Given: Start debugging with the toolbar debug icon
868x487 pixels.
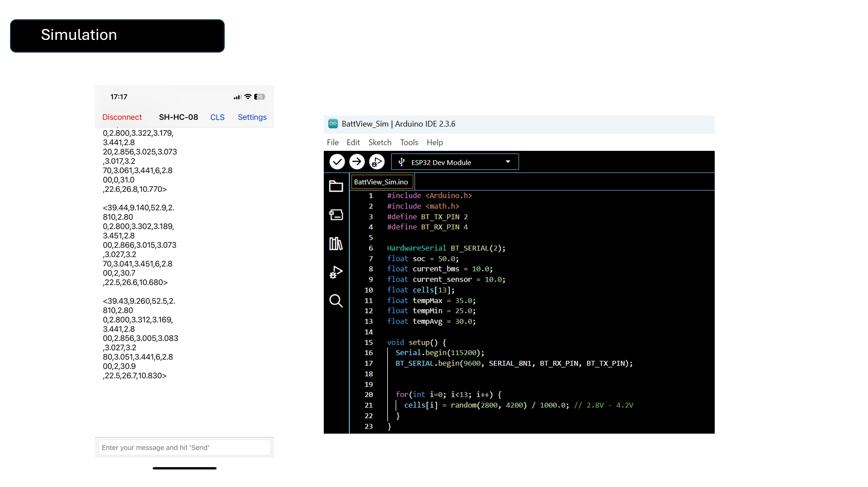Looking at the screenshot, I should click(x=377, y=162).
